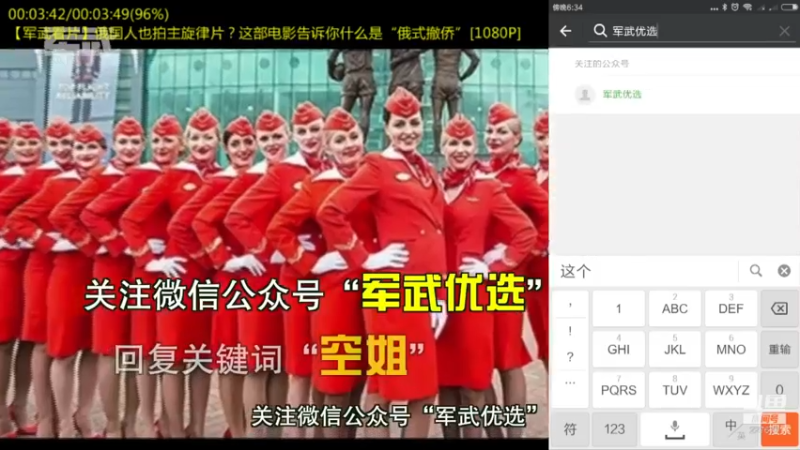Image resolution: width=800 pixels, height=450 pixels.
Task: Click the search magnifier next to 军武优选
Action: click(x=600, y=31)
